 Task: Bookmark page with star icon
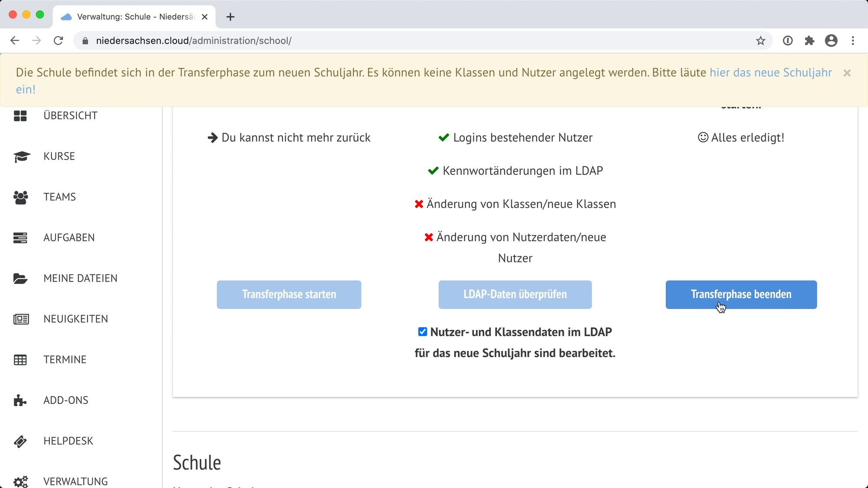click(x=760, y=41)
